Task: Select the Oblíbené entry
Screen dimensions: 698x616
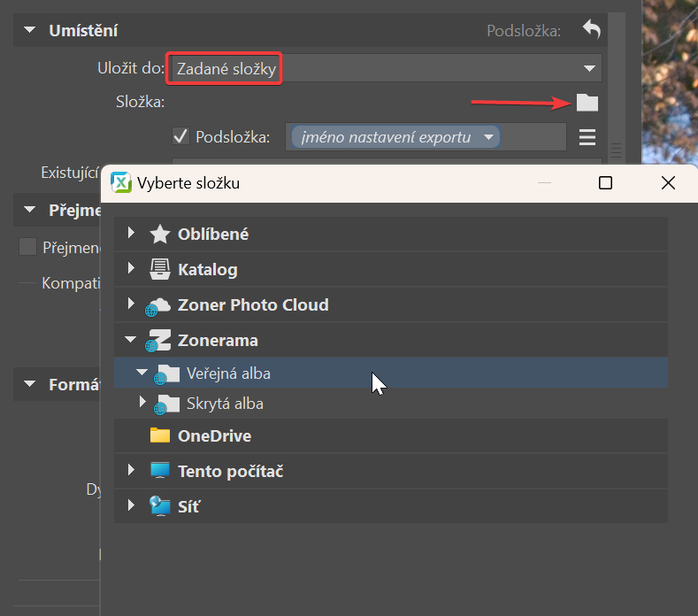Action: coord(391,234)
